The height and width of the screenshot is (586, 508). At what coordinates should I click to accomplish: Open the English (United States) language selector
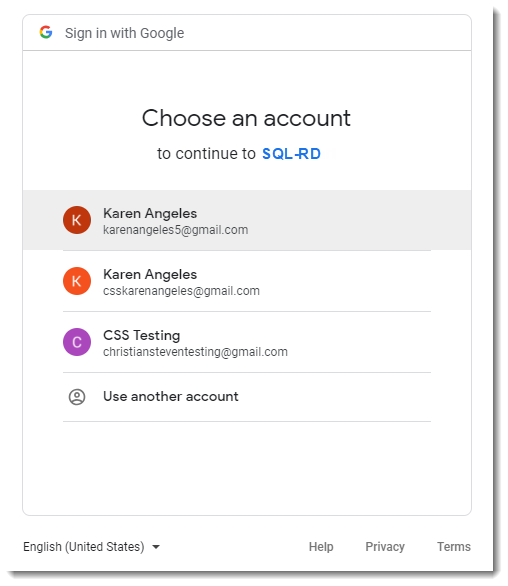coord(92,547)
